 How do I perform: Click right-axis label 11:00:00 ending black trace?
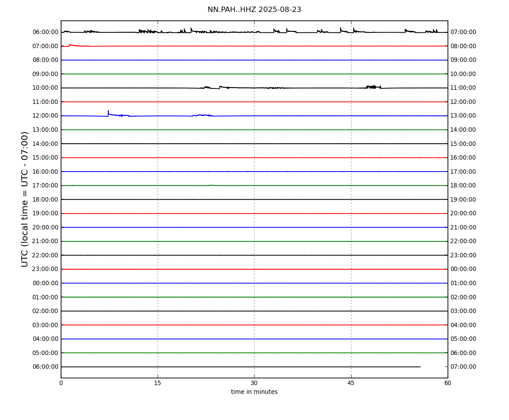(463, 88)
